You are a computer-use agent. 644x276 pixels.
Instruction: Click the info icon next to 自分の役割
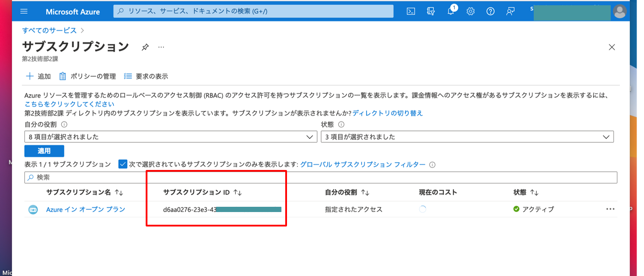(x=64, y=124)
